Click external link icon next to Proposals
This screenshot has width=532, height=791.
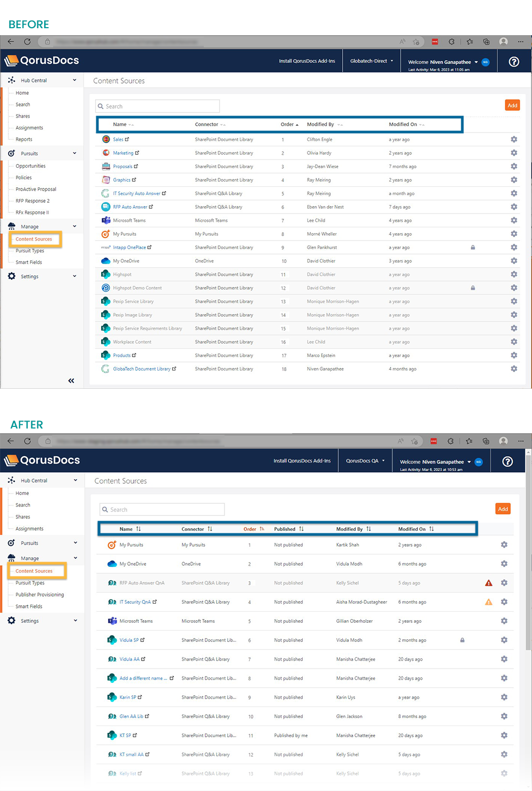pos(136,166)
